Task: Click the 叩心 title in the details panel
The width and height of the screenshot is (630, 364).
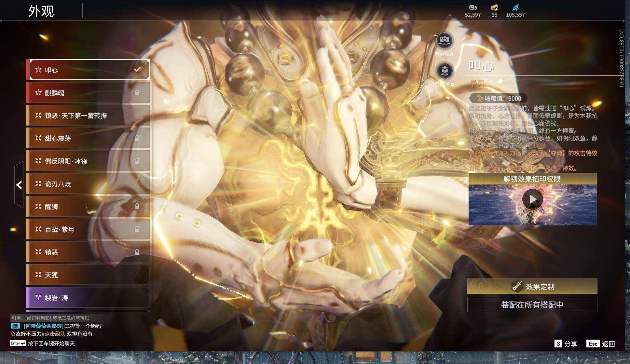Action: (x=481, y=66)
